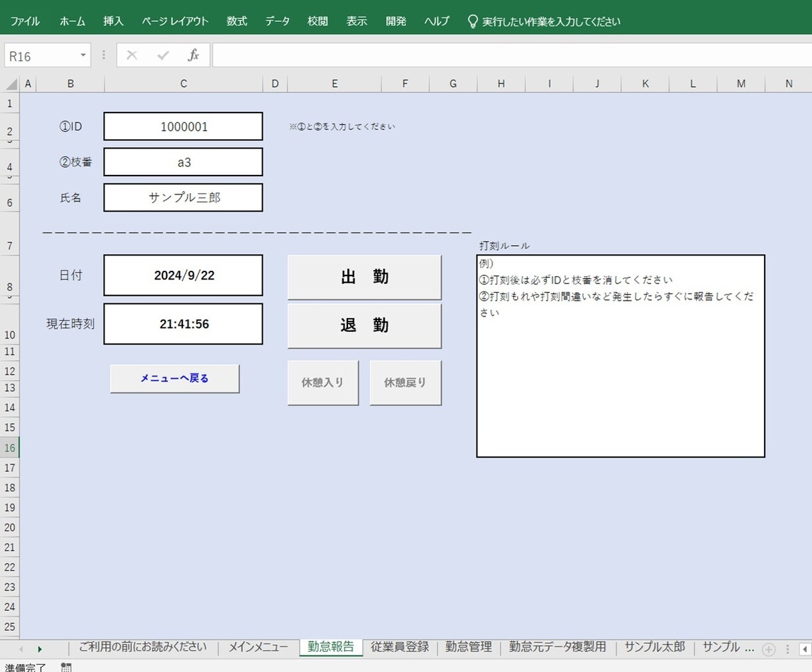Open the 勤怠管理 sheet tab

469,647
